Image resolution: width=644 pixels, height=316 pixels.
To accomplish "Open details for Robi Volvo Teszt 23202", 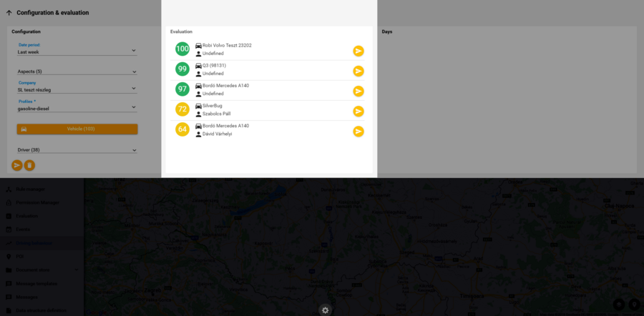I will point(358,51).
